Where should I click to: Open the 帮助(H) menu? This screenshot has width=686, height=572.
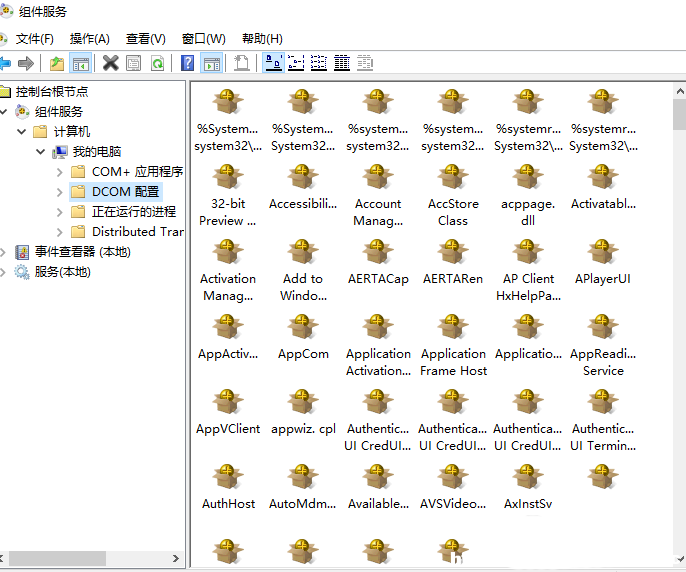262,39
